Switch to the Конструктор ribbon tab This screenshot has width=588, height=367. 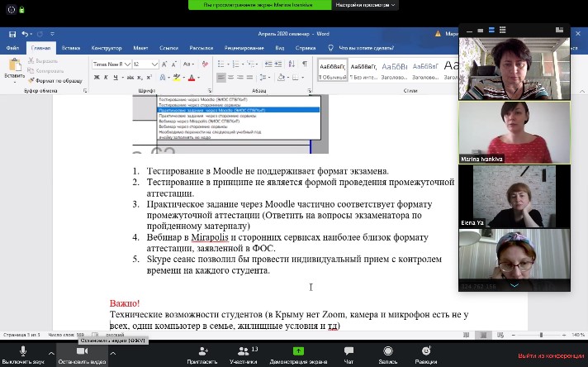tap(107, 48)
